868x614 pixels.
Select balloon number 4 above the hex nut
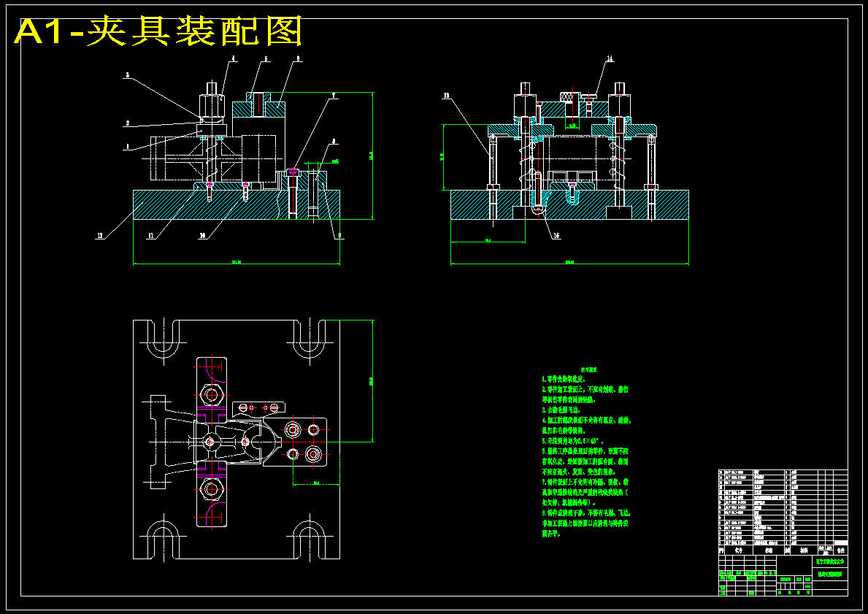pyautogui.click(x=233, y=58)
